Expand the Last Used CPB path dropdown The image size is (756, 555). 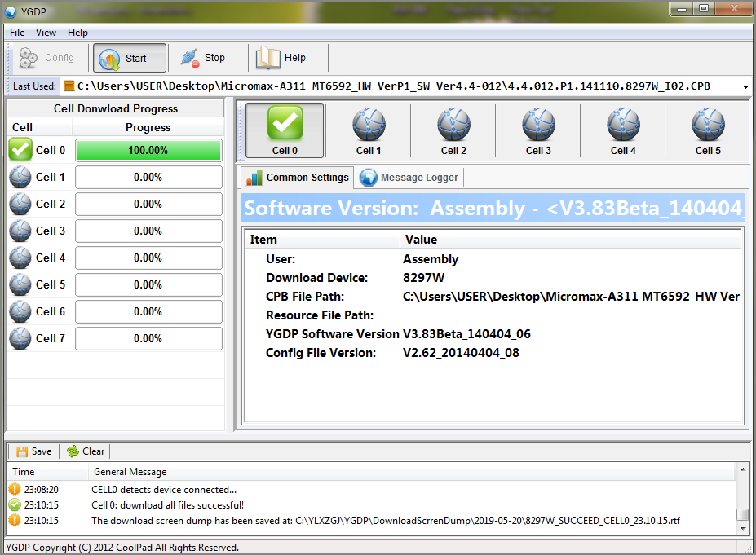(x=745, y=86)
